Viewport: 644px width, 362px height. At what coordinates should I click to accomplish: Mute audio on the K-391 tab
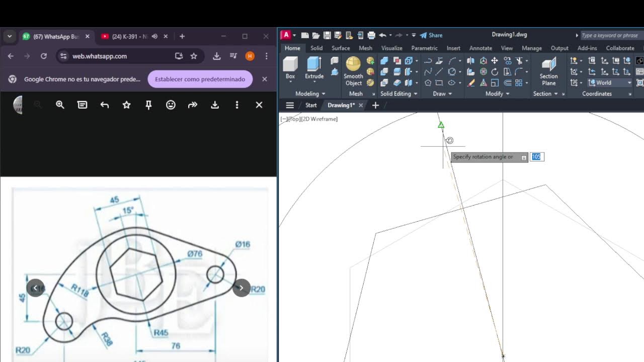(x=154, y=36)
